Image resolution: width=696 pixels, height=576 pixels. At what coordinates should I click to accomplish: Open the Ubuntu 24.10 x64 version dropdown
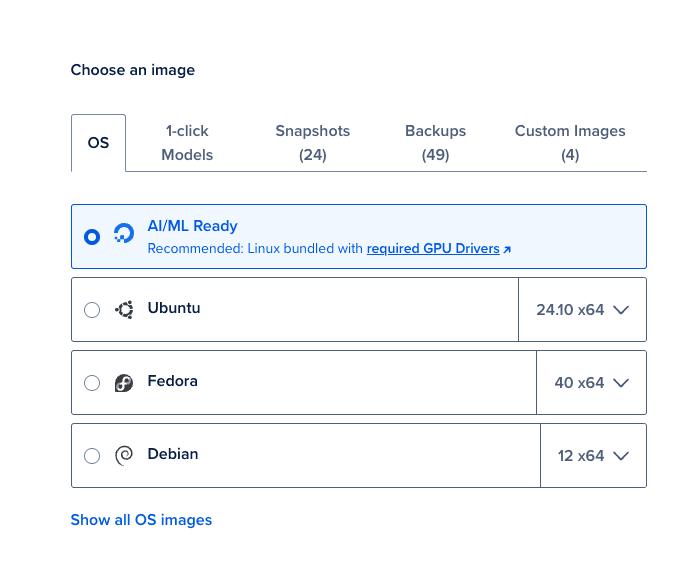582,309
